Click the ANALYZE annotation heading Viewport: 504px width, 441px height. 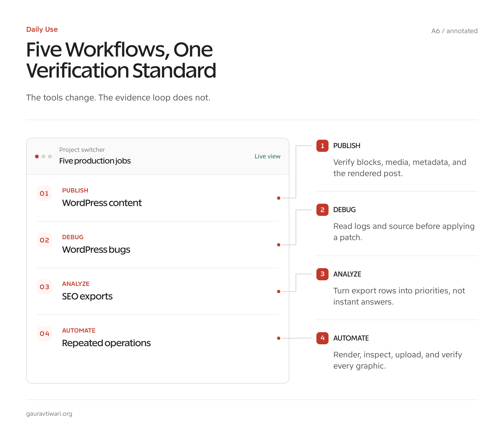pos(347,274)
